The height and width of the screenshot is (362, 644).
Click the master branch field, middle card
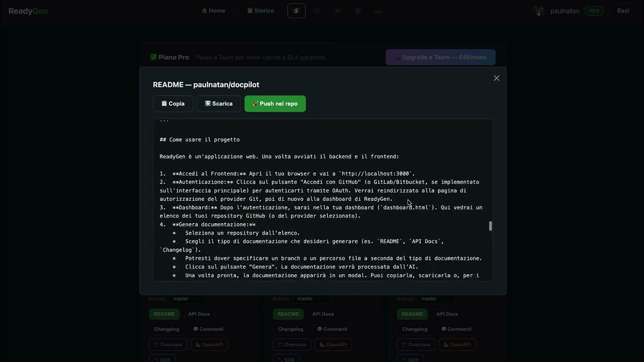(312, 299)
